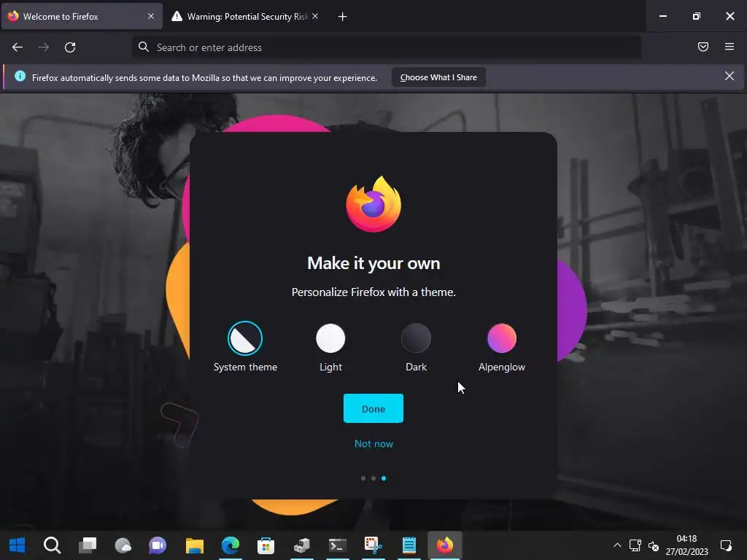Open Snipping Tool from the taskbar
This screenshot has height=560, width=747.
click(373, 545)
